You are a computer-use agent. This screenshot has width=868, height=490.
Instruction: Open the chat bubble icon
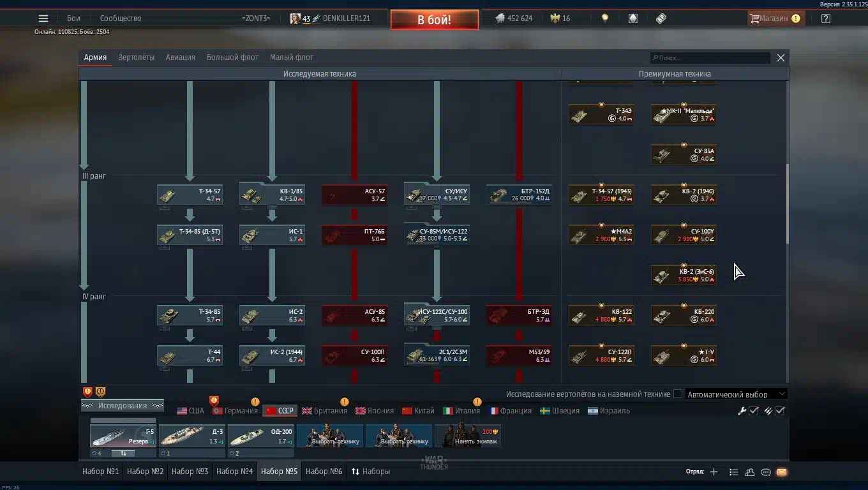[x=766, y=472]
